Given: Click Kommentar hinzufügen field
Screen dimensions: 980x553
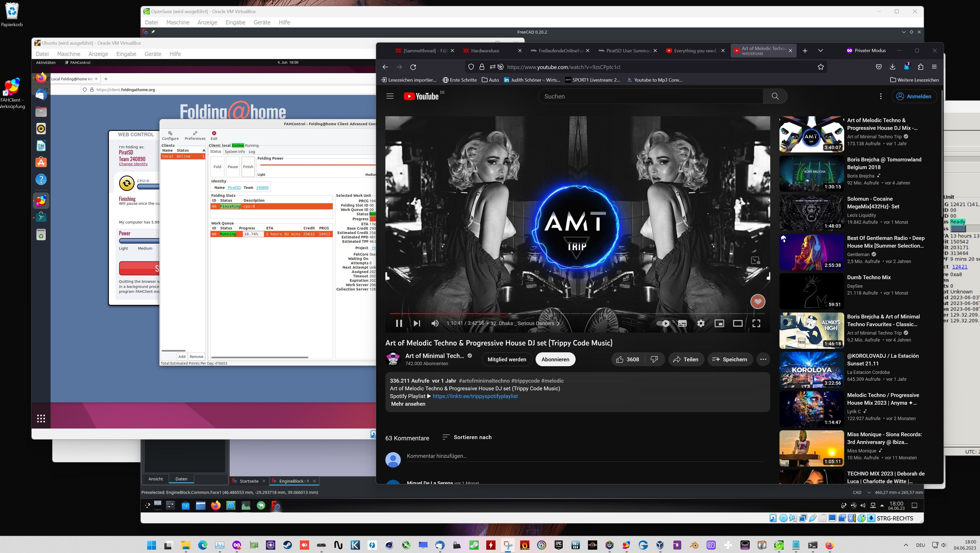Looking at the screenshot, I should (x=585, y=456).
